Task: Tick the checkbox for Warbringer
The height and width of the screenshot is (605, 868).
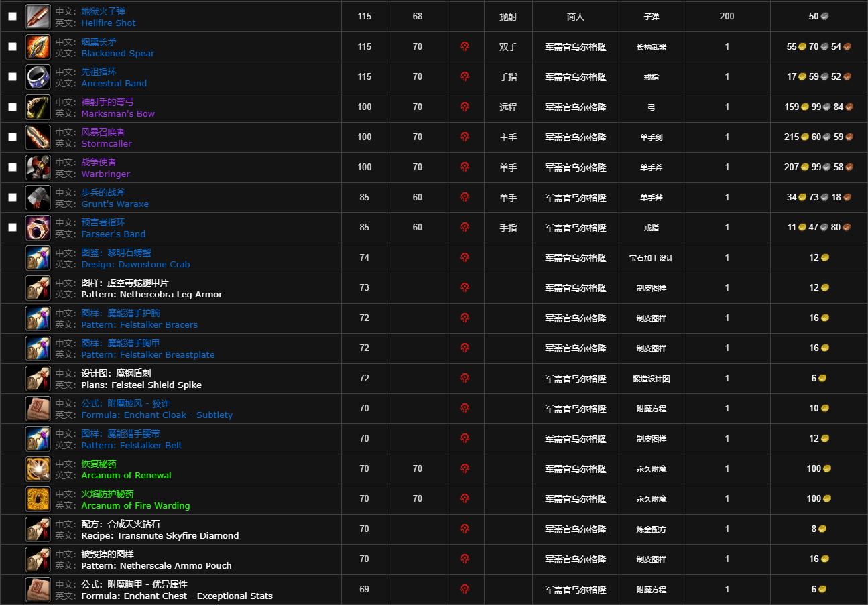Action: coord(12,167)
